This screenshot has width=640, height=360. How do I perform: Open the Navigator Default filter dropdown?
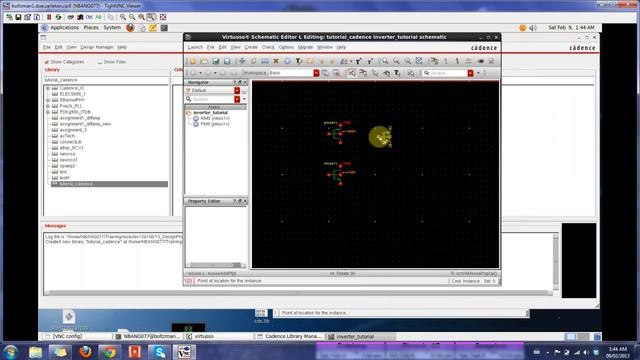[237, 91]
